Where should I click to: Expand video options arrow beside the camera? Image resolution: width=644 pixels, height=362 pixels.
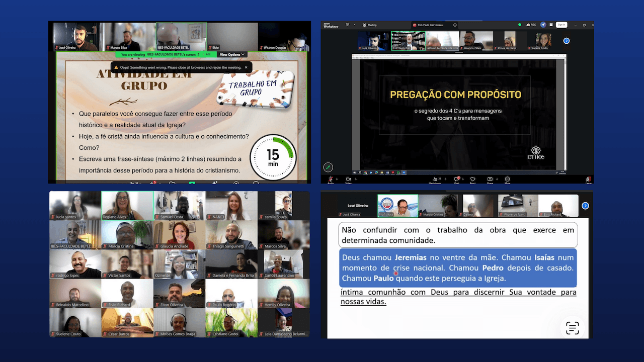pos(355,179)
